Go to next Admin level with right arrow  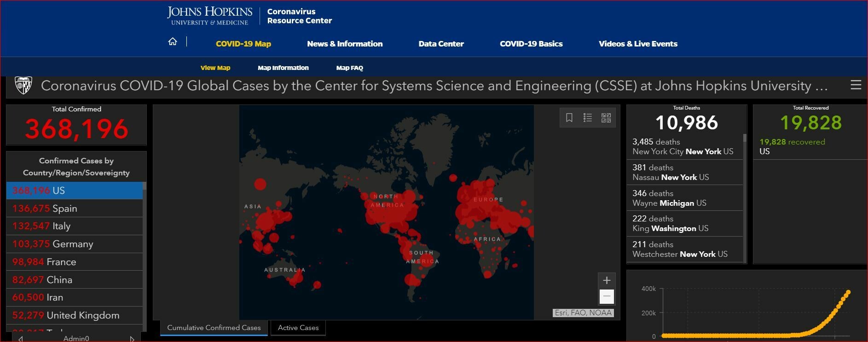pyautogui.click(x=132, y=339)
